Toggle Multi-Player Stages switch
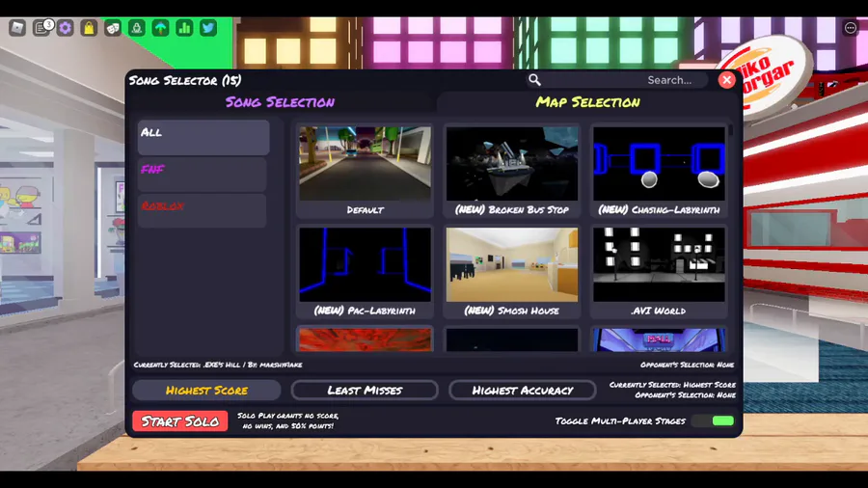Screen dimensions: 868x488 (713, 421)
